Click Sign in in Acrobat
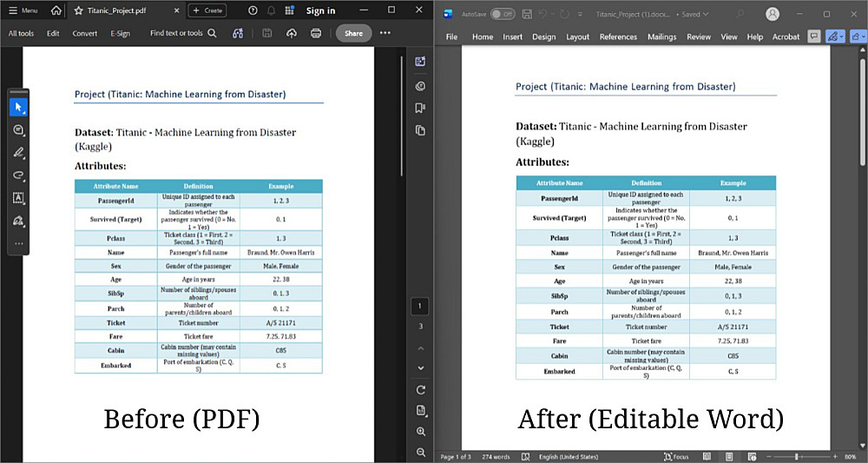This screenshot has height=463, width=868. coord(320,10)
